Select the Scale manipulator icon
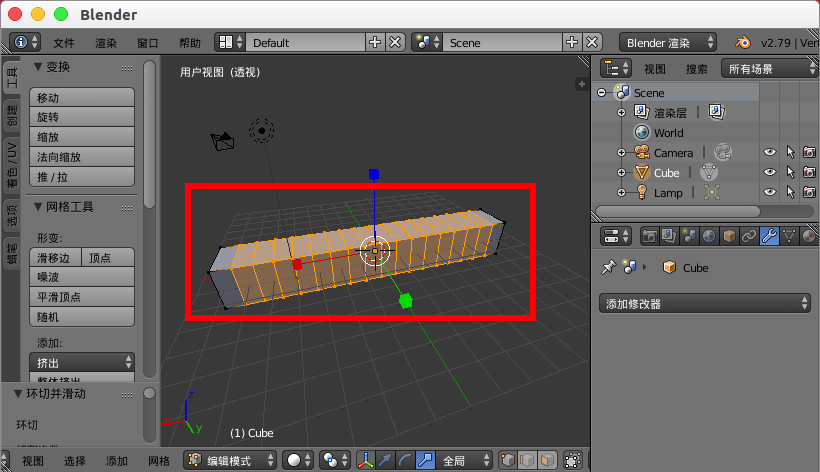 pyautogui.click(x=425, y=460)
